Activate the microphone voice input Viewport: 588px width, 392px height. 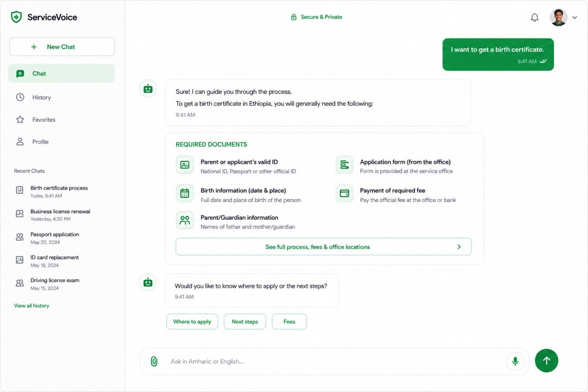[515, 361]
